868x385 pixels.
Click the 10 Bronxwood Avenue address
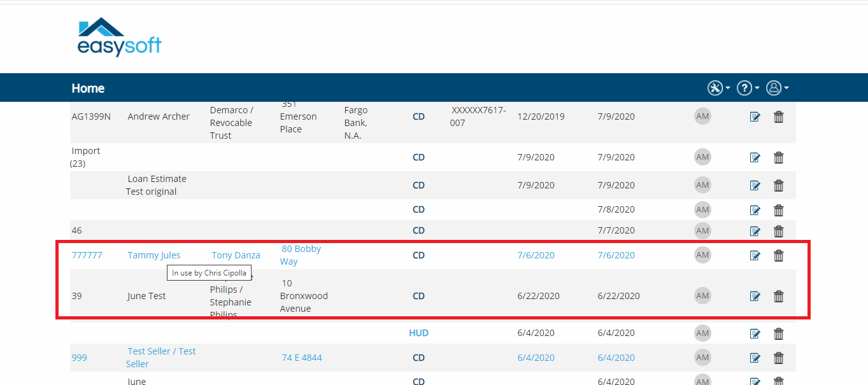(x=304, y=296)
